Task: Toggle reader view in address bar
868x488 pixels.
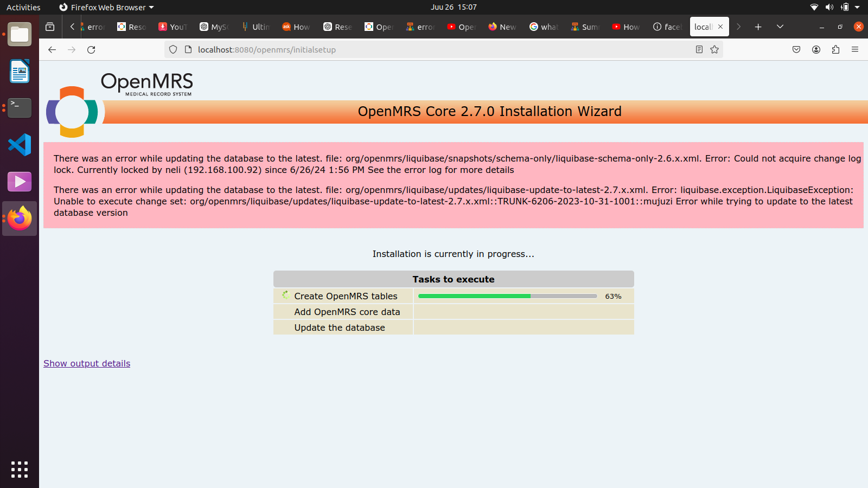Action: tap(699, 49)
